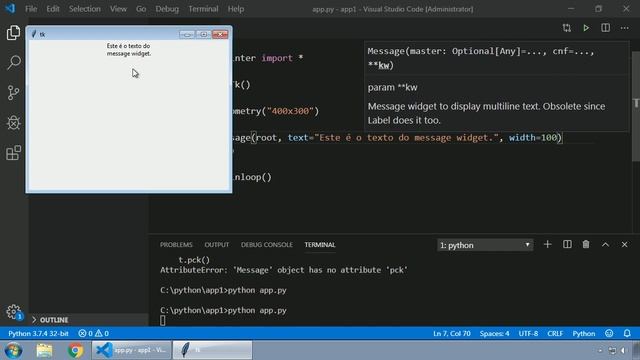The width and height of the screenshot is (640, 360).
Task: Open Manage settings gear
Action: point(13,312)
